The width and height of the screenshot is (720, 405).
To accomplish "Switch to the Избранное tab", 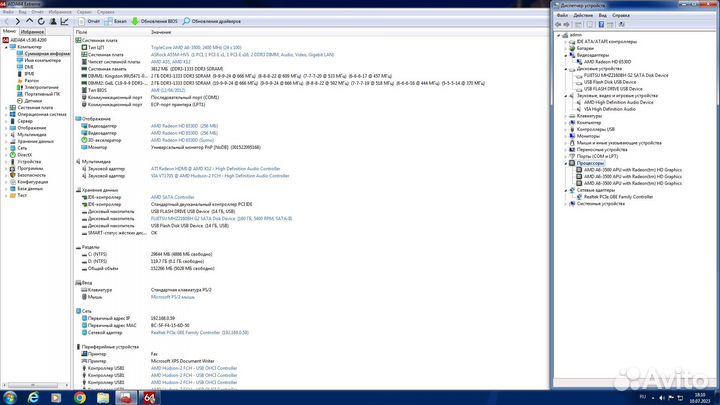I will tap(32, 32).
